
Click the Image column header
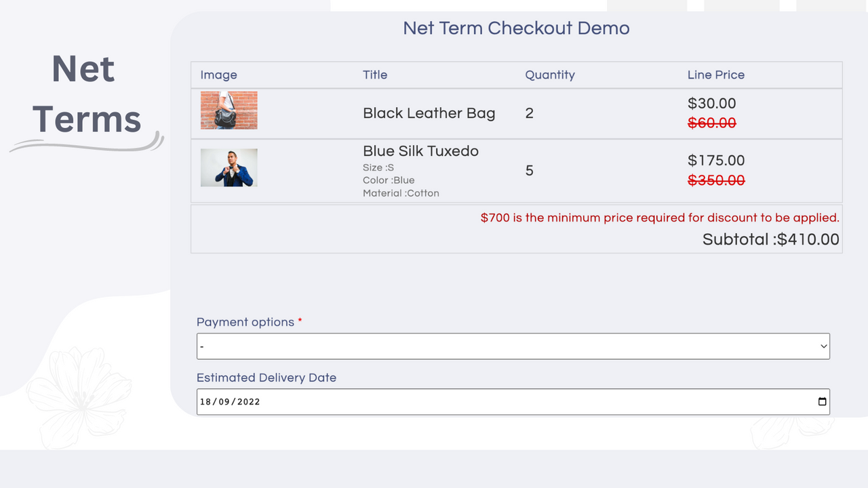pos(218,75)
